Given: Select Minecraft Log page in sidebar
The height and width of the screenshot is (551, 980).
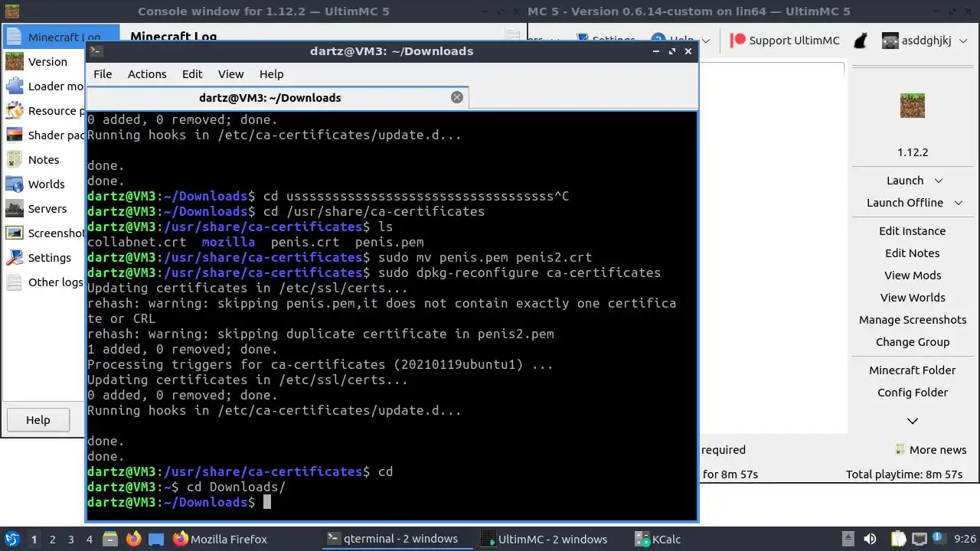Looking at the screenshot, I should click(x=61, y=37).
